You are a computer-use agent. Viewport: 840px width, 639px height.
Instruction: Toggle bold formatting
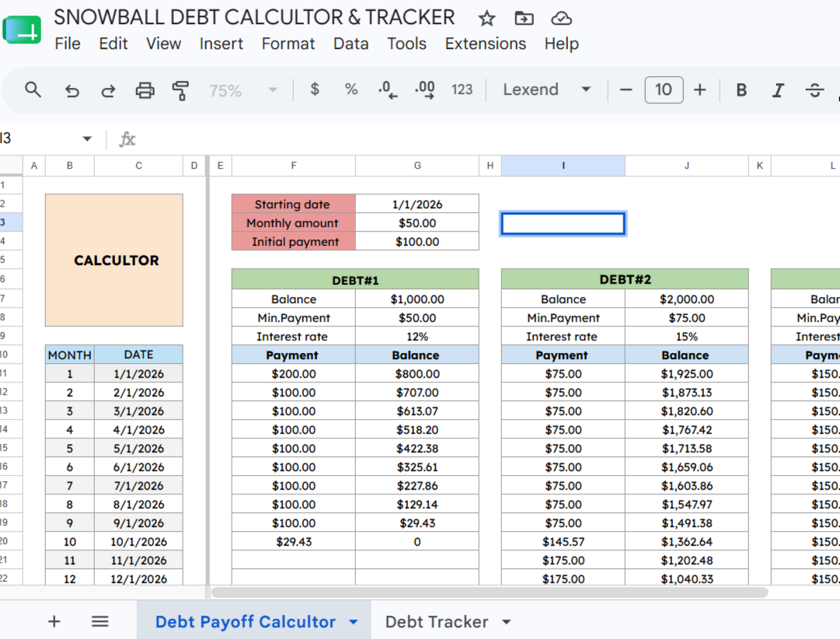pyautogui.click(x=741, y=89)
